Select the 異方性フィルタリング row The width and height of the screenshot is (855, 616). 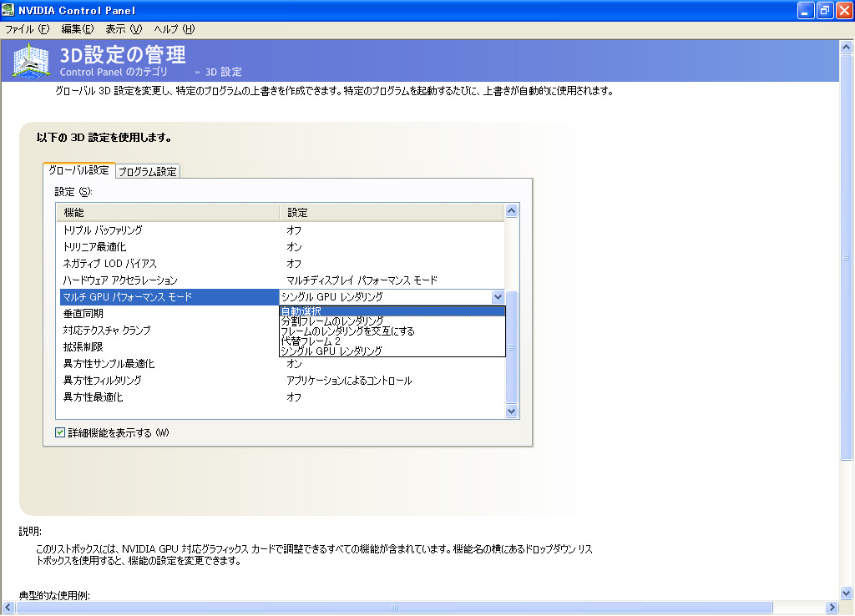click(x=281, y=380)
